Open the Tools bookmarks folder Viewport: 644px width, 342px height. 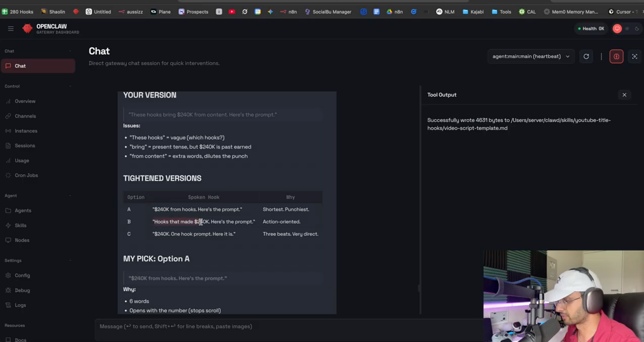coord(501,12)
